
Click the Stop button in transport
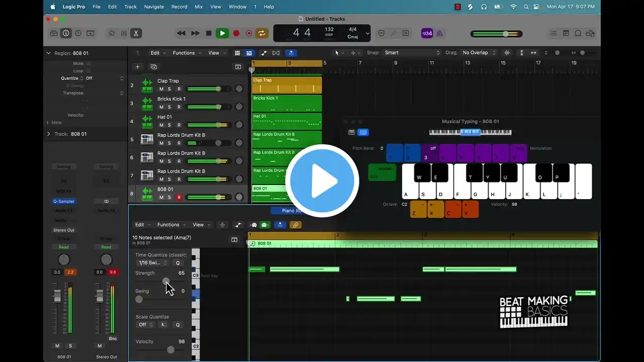(209, 33)
